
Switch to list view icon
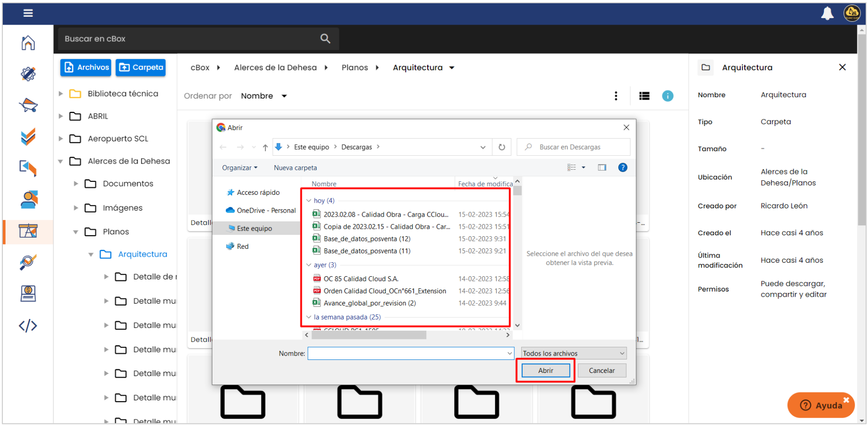(644, 96)
